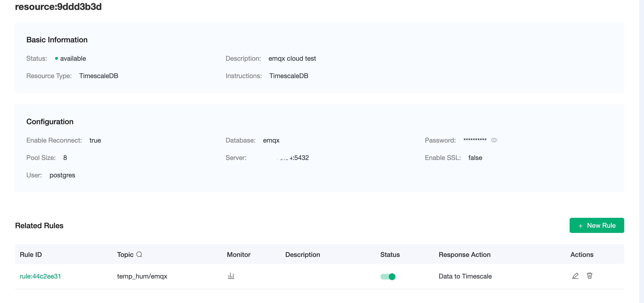Click the vertical scrollbar on the right edge
Viewport: 644px width, 303px height.
pyautogui.click(x=641, y=150)
